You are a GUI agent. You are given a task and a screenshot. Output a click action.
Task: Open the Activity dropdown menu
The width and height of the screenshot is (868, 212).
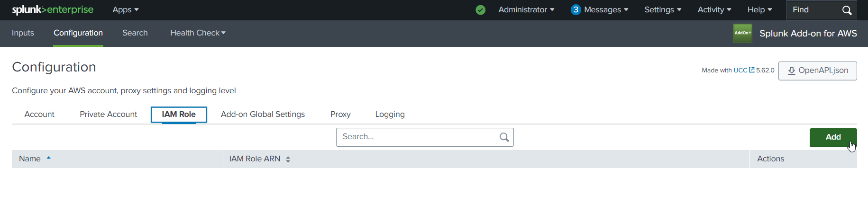[x=714, y=10]
